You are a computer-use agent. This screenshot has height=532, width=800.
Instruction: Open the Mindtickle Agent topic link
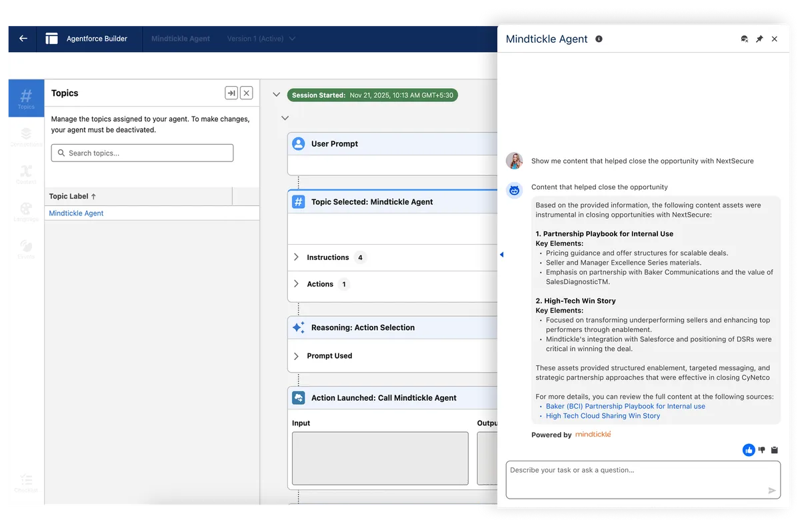pyautogui.click(x=76, y=213)
